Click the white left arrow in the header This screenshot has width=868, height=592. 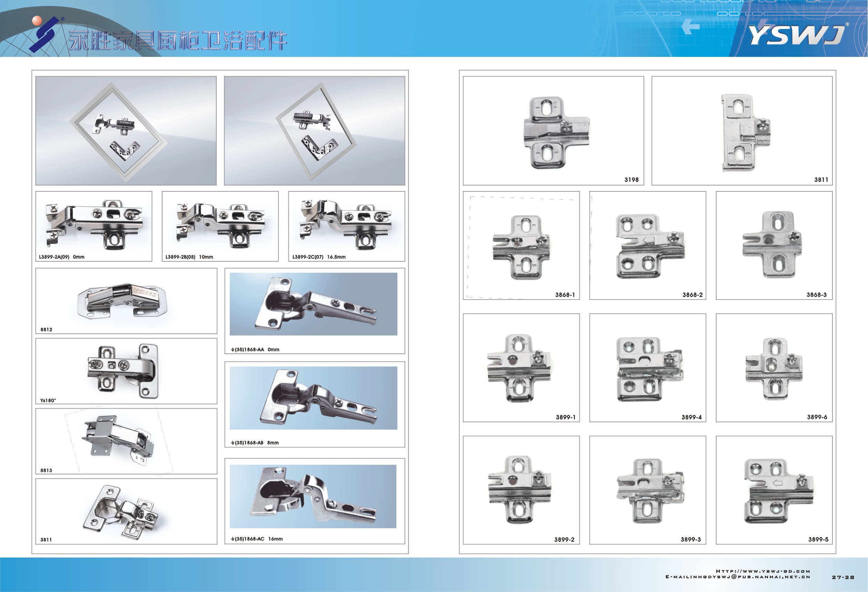point(691,27)
